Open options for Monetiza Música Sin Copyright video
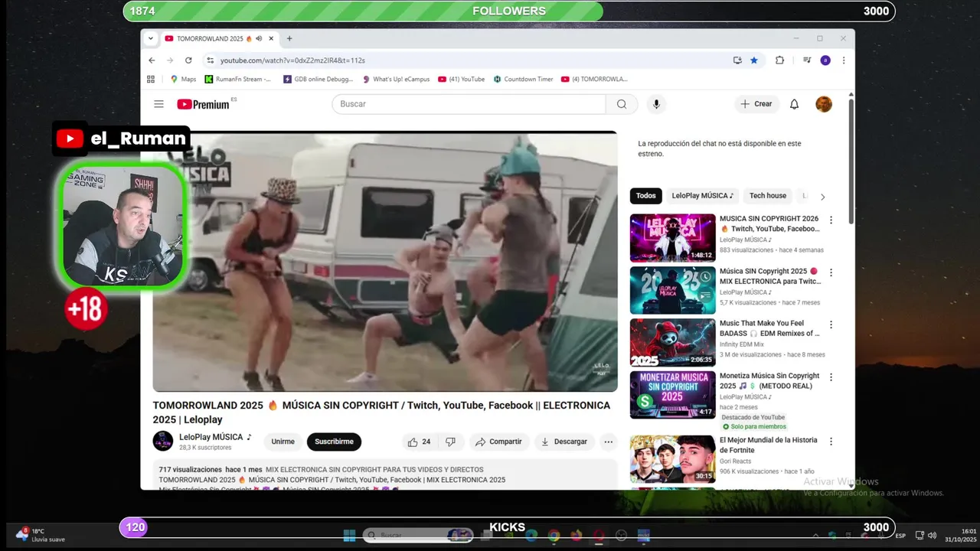Screen dimensions: 980x551 [831, 377]
